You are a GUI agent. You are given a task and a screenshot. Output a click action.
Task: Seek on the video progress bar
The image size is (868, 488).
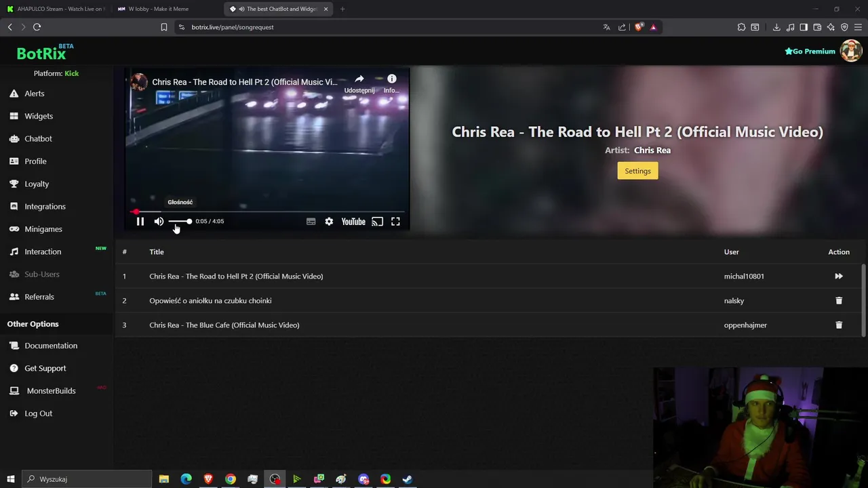coord(267,211)
